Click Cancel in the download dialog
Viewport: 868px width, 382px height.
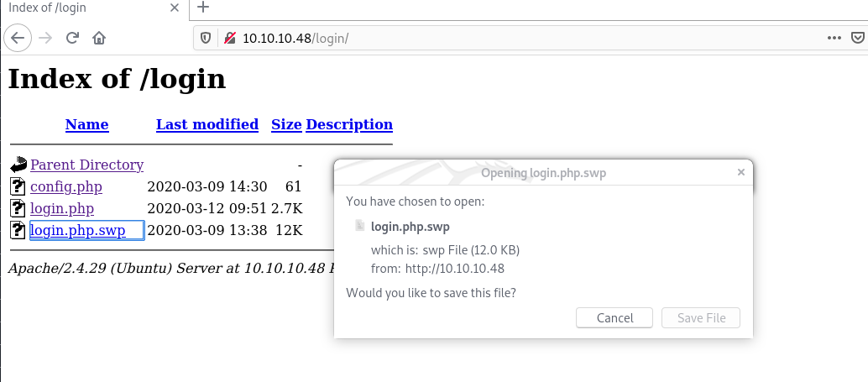[614, 318]
